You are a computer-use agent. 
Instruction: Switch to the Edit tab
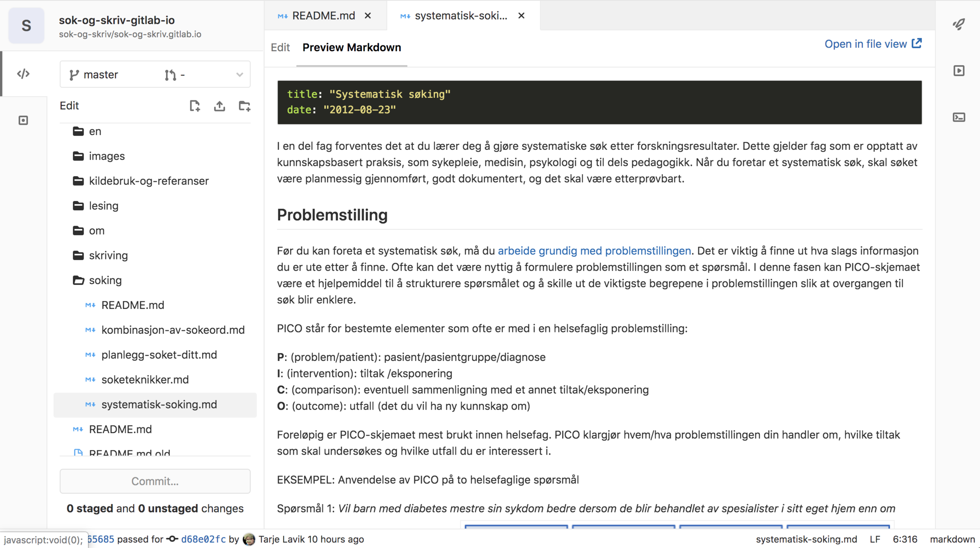click(x=280, y=47)
